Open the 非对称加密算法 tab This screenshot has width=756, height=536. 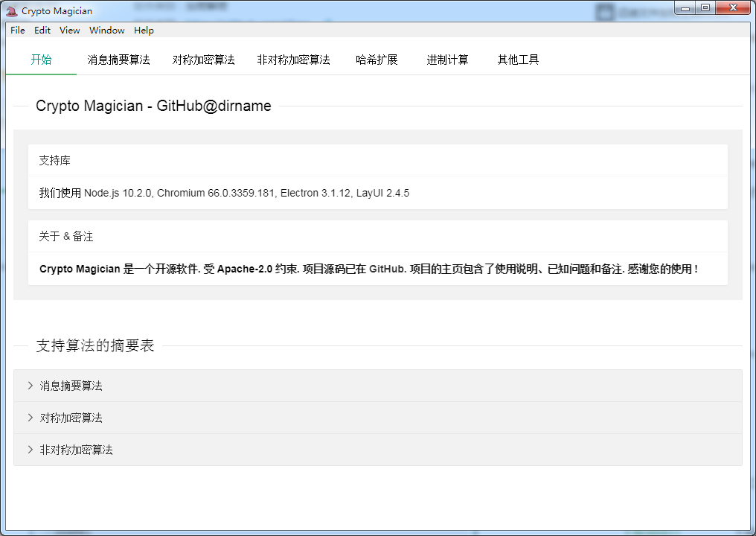pyautogui.click(x=294, y=60)
